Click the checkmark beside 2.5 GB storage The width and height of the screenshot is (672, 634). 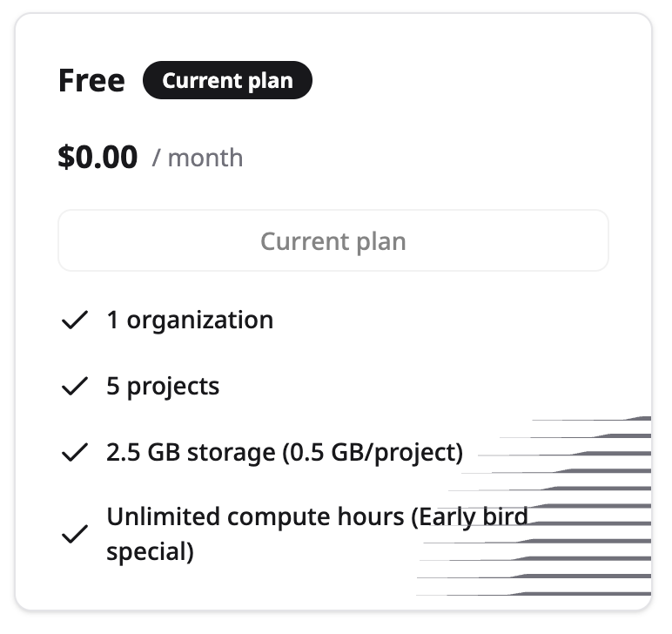[x=75, y=452]
